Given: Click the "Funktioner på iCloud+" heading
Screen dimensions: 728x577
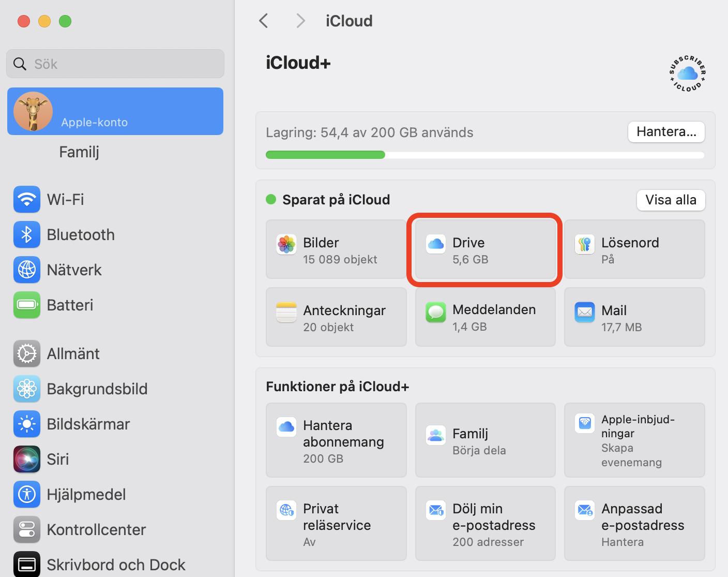Looking at the screenshot, I should click(338, 387).
